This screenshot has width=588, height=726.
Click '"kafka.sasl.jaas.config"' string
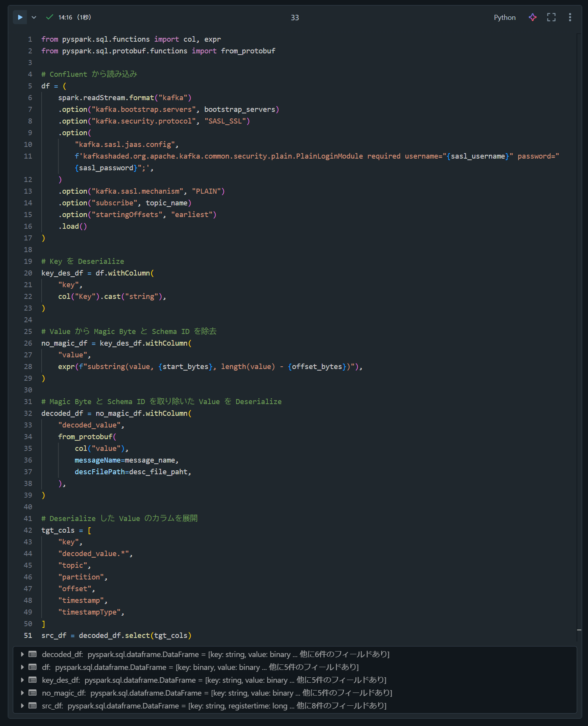click(x=125, y=144)
